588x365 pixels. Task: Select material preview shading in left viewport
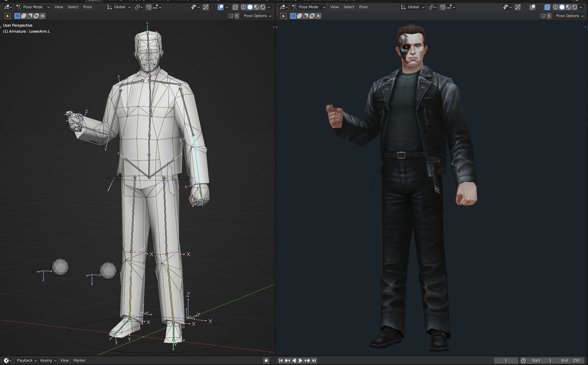click(x=256, y=7)
